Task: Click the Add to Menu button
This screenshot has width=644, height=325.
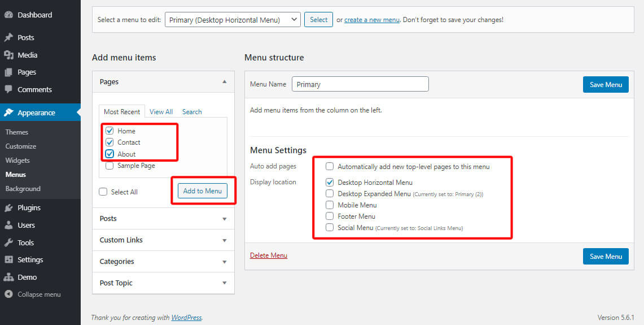Action: pos(203,191)
